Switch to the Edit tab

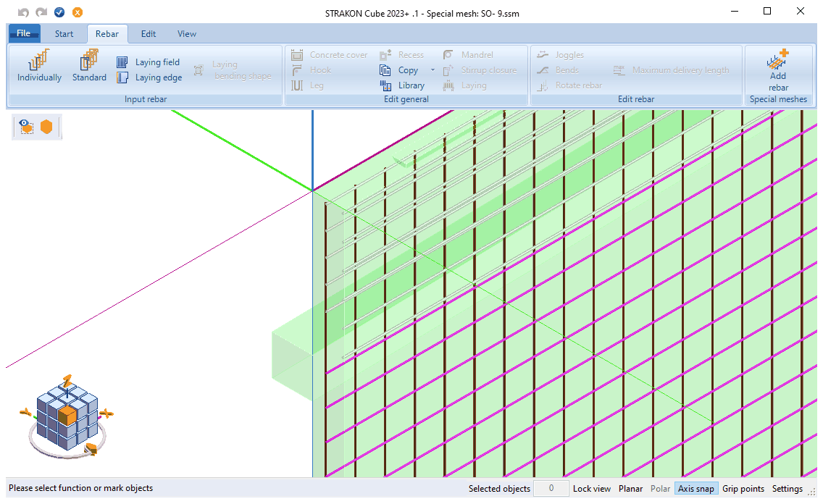pos(149,33)
